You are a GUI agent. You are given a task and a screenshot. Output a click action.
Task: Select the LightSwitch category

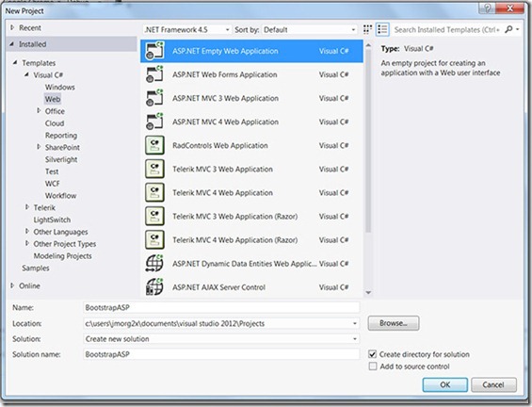click(x=52, y=220)
